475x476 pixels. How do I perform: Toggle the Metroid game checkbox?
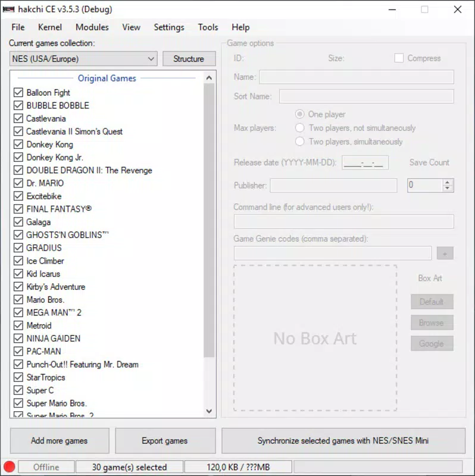pos(18,325)
